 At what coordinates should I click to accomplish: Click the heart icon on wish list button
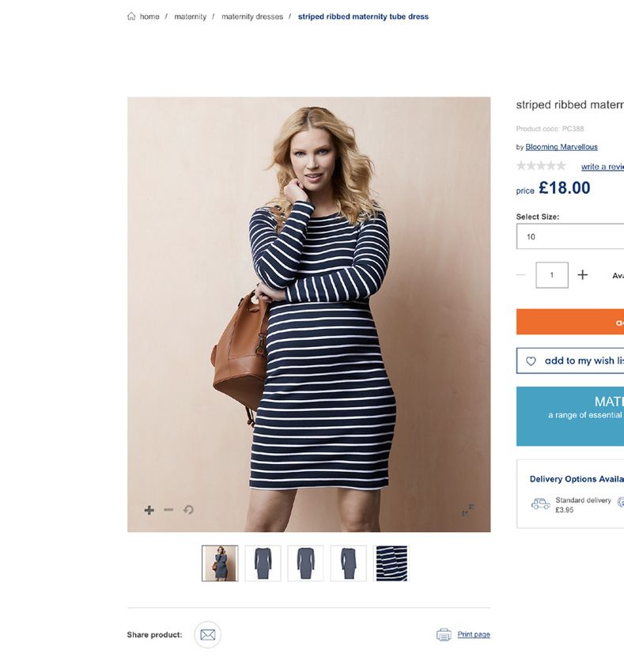pyautogui.click(x=531, y=361)
